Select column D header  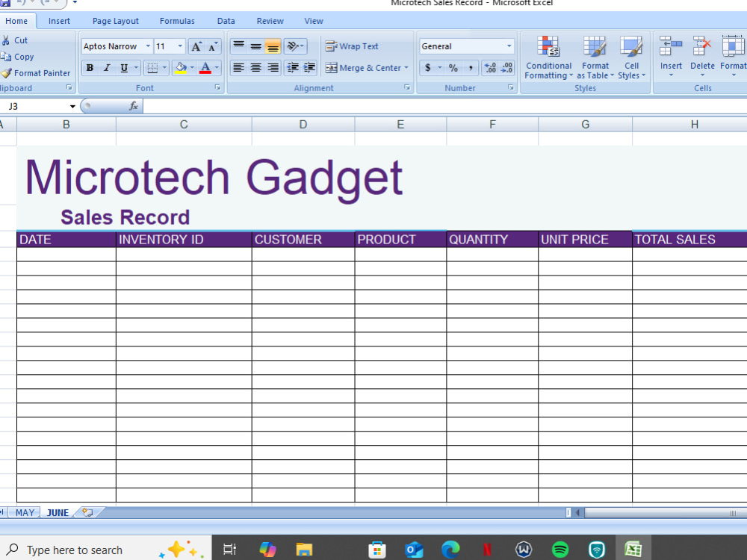(303, 124)
